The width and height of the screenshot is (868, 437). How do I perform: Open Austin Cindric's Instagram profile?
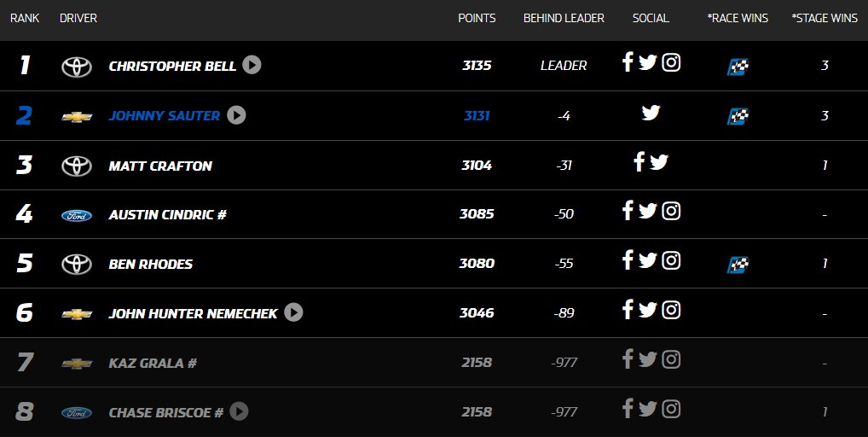coord(671,211)
